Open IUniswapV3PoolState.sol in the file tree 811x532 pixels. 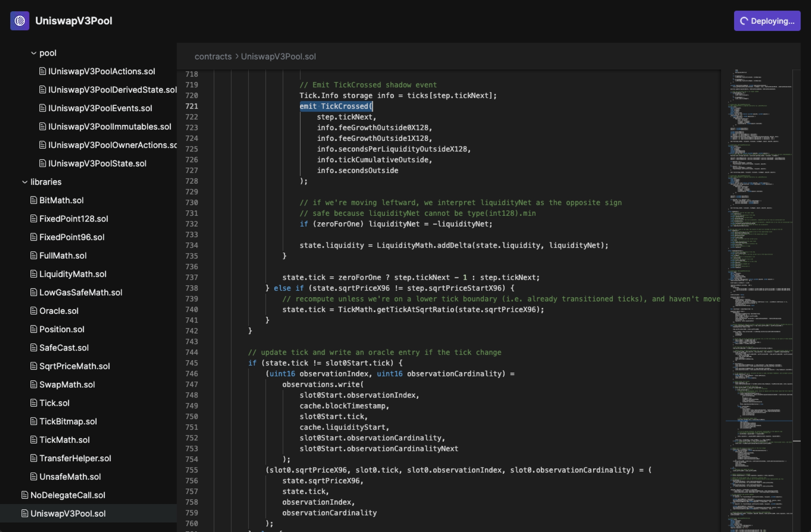pos(97,163)
